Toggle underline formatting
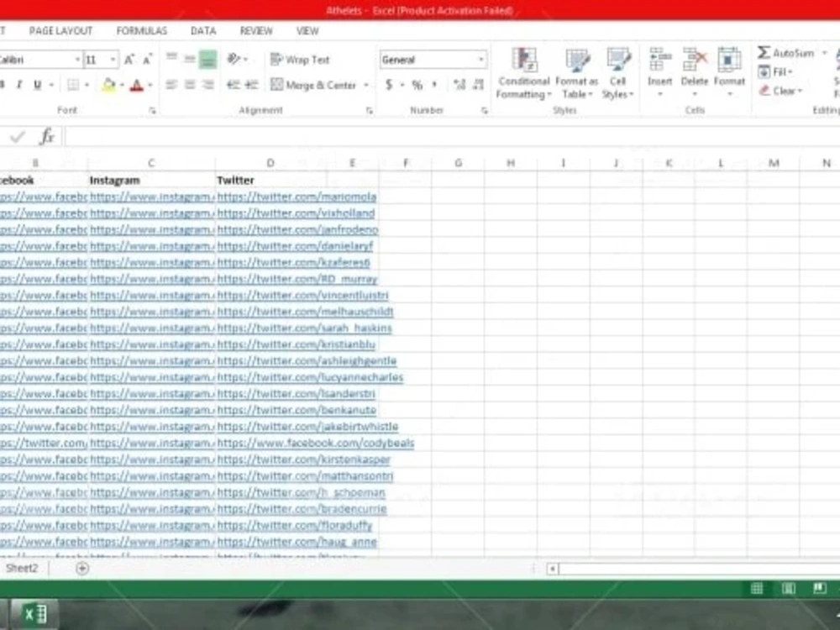 click(x=37, y=85)
